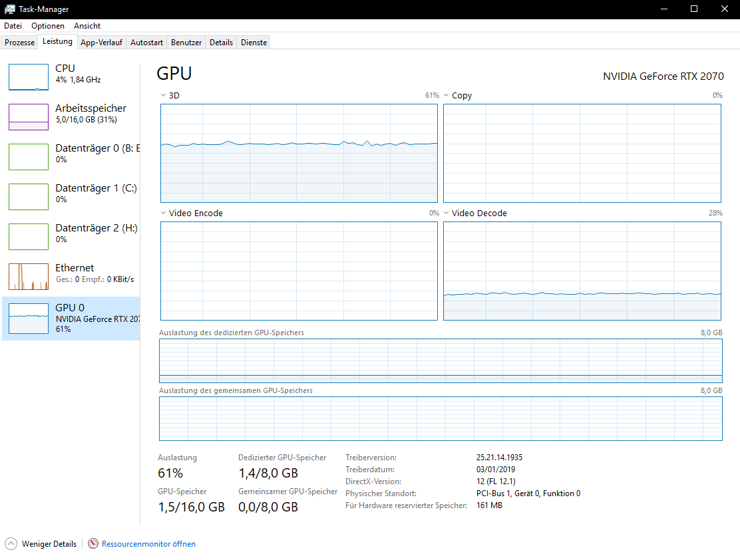Open the Video Decode engine dropdown
Screen dimensions: 740x560
click(446, 213)
